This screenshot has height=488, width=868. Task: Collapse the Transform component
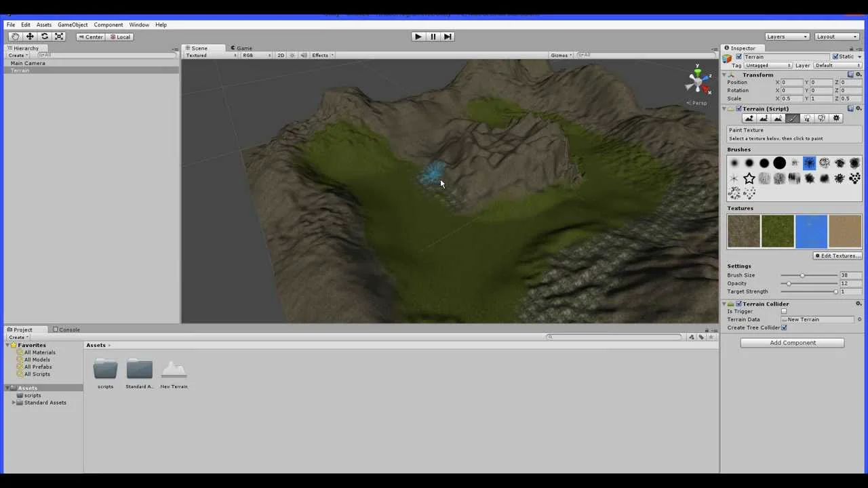tap(724, 75)
